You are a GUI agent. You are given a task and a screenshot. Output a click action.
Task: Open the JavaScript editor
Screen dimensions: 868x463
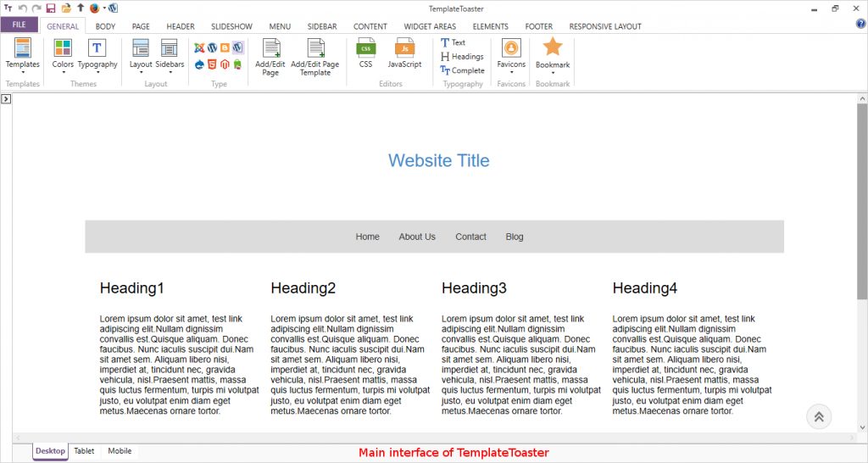(404, 53)
